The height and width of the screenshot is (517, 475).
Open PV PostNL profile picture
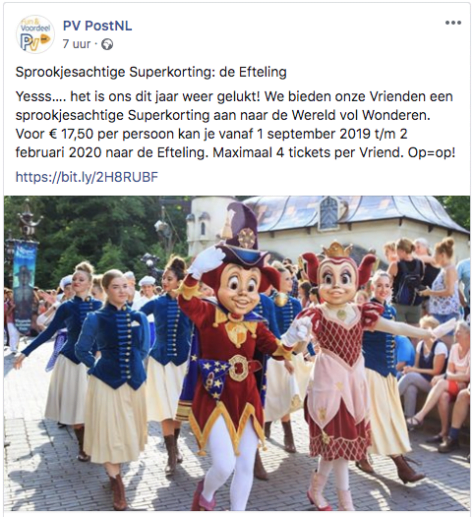click(x=35, y=34)
